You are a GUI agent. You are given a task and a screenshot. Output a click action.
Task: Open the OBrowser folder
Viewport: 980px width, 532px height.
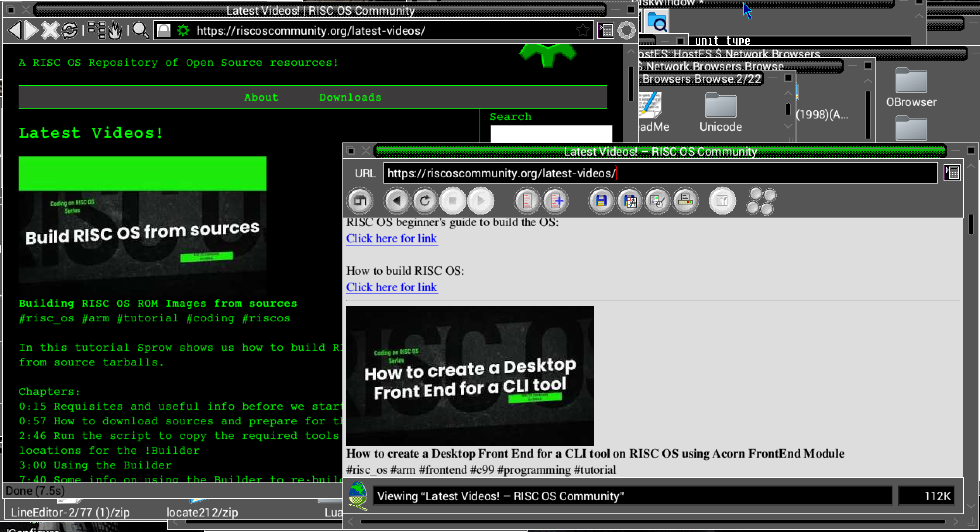click(911, 88)
